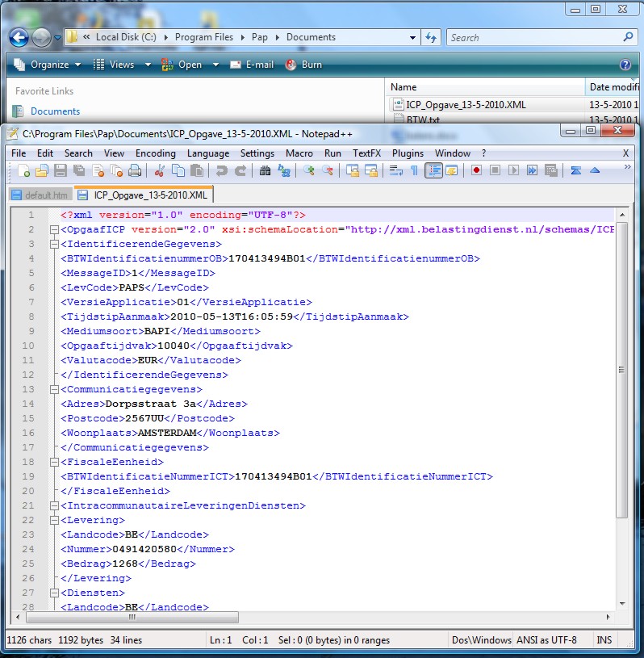Viewport: 644px width, 658px height.
Task: Click the horizontal scrollbar thumb in editor
Action: click(x=131, y=618)
